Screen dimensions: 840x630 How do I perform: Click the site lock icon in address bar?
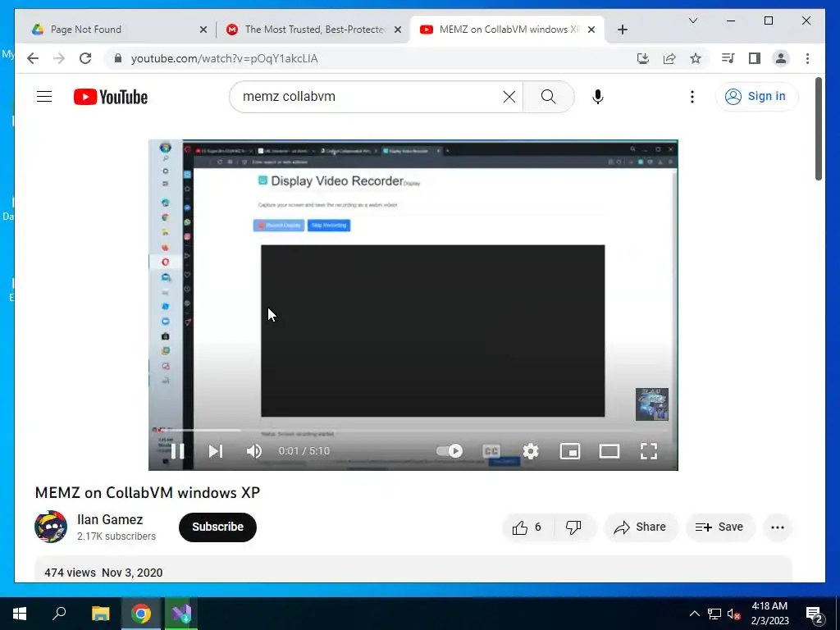[x=118, y=58]
